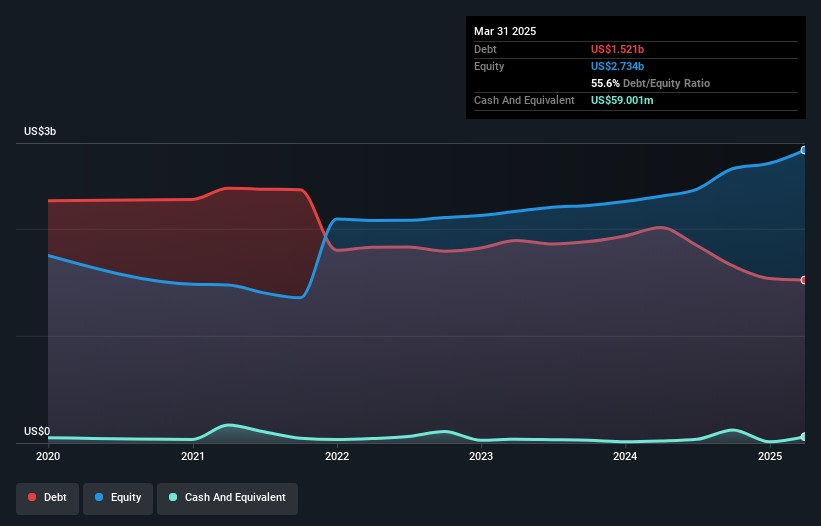Select the 2024 label on the x-axis
The width and height of the screenshot is (821, 526).
tap(625, 457)
